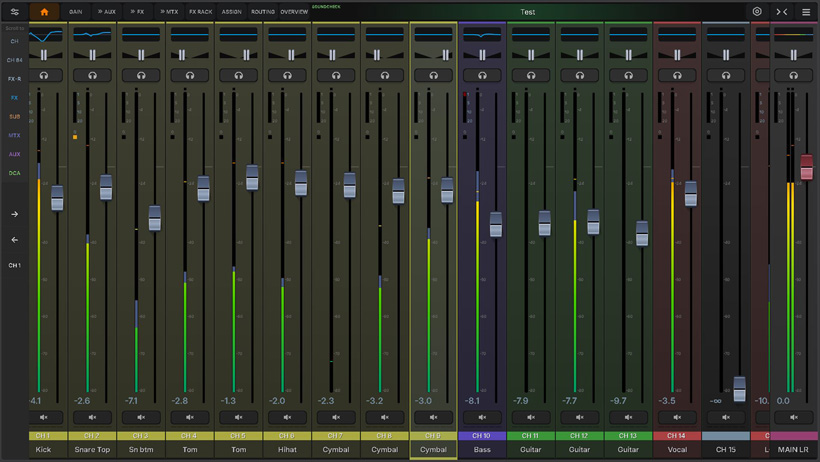Solo the CH 12 Guitar headphones
Image resolution: width=820 pixels, height=462 pixels.
click(579, 75)
